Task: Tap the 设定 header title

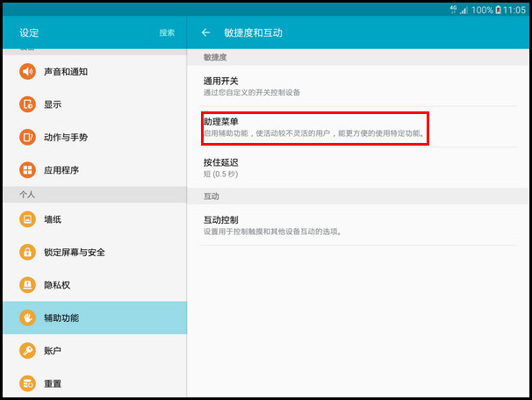Action: click(x=29, y=32)
